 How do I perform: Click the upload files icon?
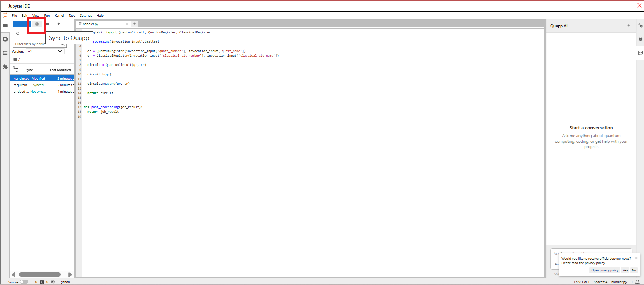(59, 24)
